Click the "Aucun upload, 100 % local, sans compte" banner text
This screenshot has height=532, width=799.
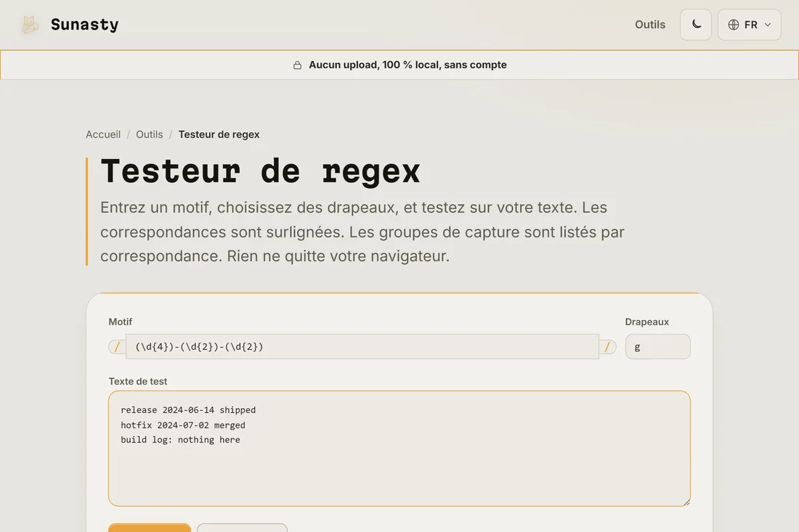tap(407, 65)
